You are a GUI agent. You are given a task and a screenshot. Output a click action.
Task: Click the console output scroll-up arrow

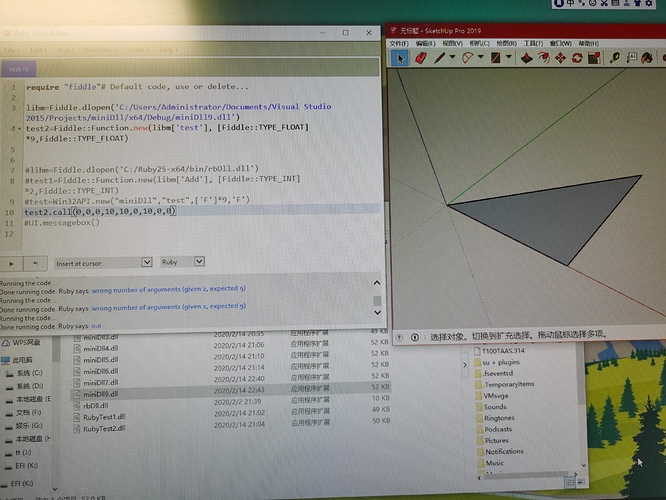(x=377, y=283)
